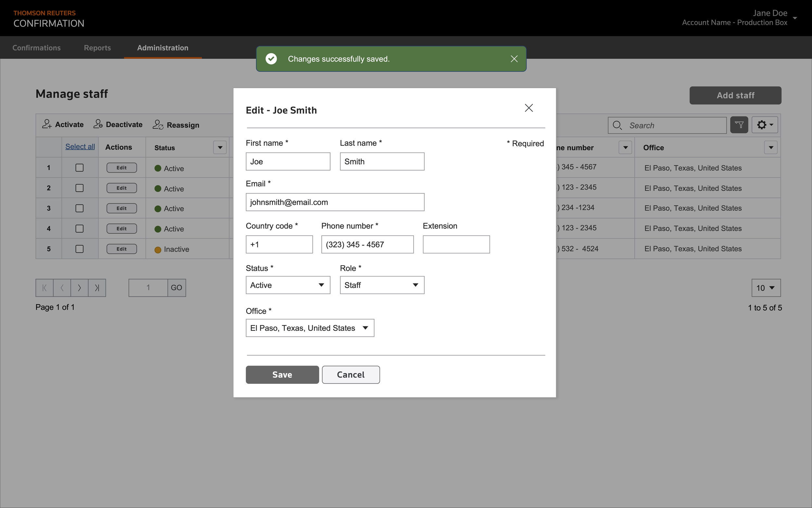The image size is (812, 508).
Task: Click into the Email input field
Action: tap(335, 202)
